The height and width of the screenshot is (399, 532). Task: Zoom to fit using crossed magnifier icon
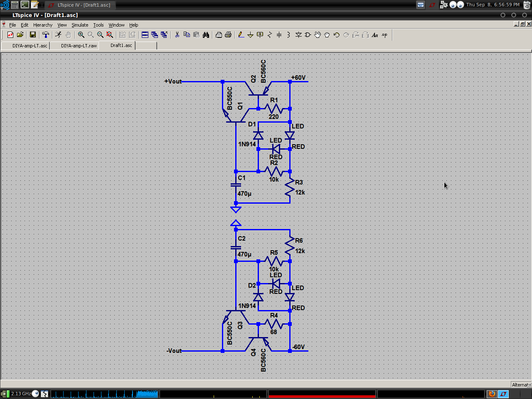(110, 35)
